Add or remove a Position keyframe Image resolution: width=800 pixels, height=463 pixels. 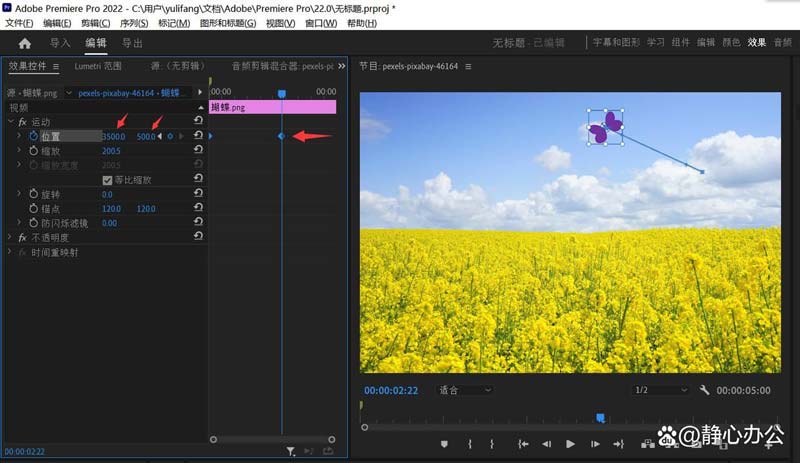[x=170, y=136]
